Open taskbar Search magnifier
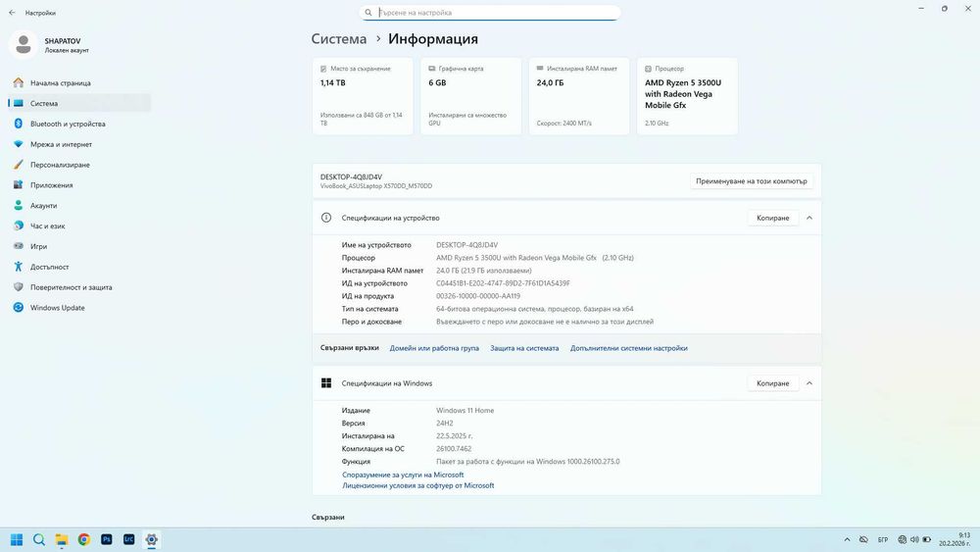 pyautogui.click(x=39, y=539)
